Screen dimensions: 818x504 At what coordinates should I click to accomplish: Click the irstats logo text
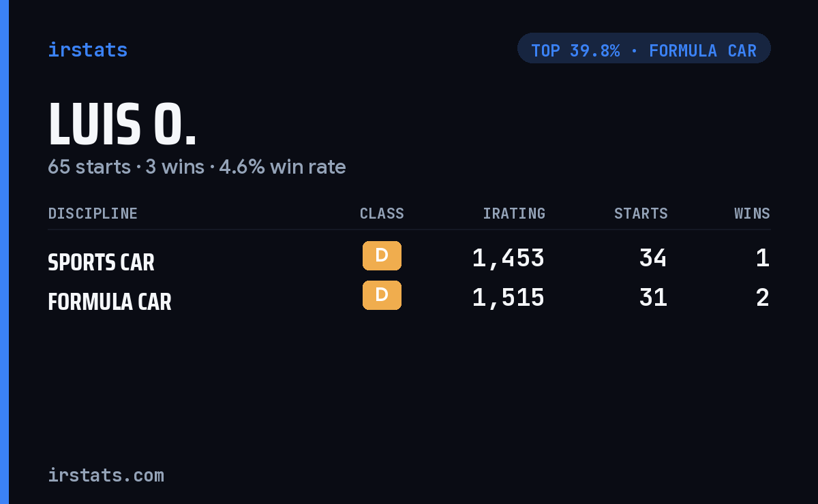tap(87, 50)
